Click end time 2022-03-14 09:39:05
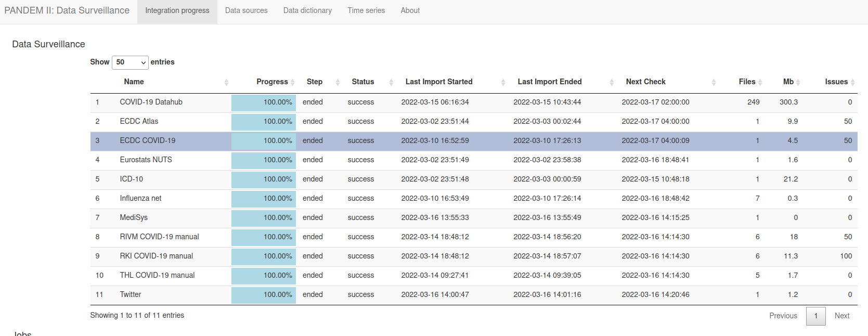Screen dimensions: 868x336 [547, 275]
